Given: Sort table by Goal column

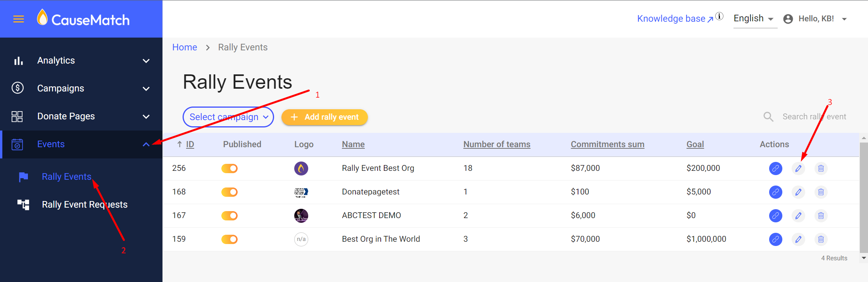Looking at the screenshot, I should pos(695,144).
